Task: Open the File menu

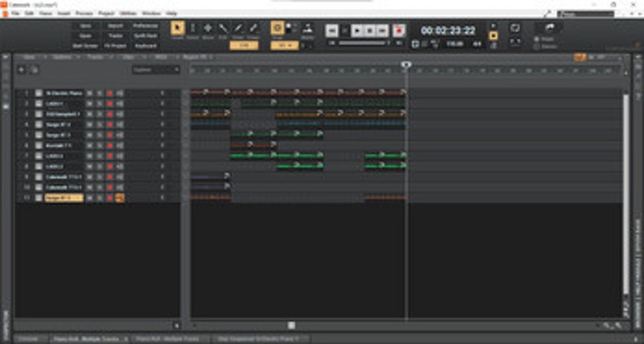Action: tap(15, 14)
